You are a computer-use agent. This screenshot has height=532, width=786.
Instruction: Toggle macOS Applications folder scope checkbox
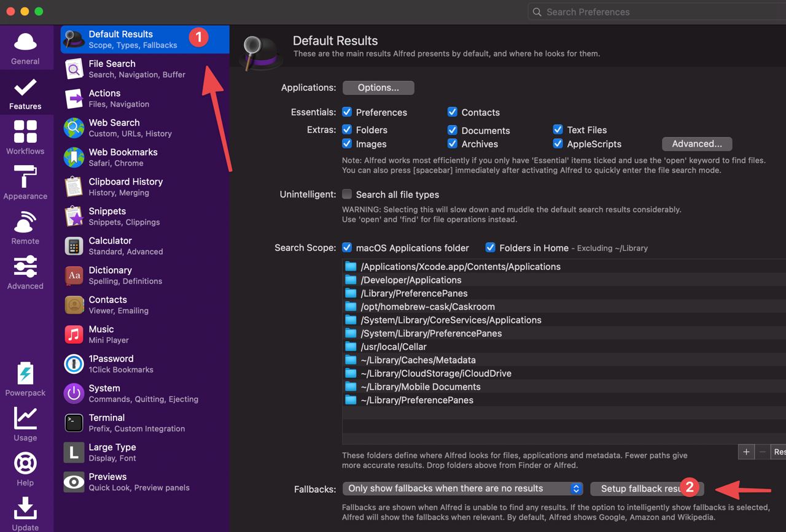347,247
